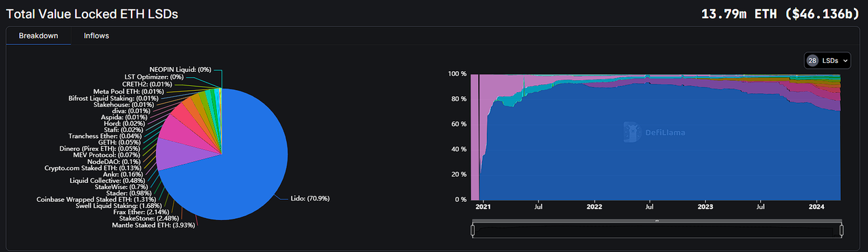Select the Breakdown tab
Viewport: 868px width, 252px height.
click(x=38, y=35)
